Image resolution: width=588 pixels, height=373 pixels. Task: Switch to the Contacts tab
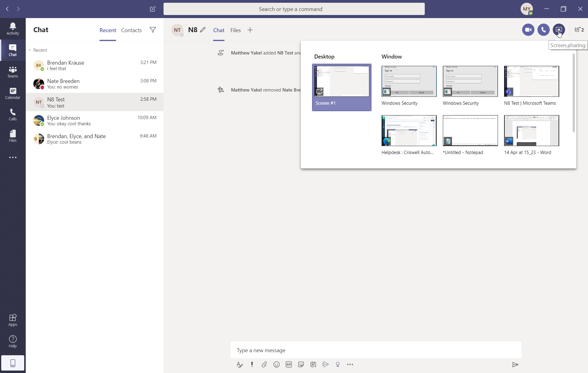[x=131, y=30]
